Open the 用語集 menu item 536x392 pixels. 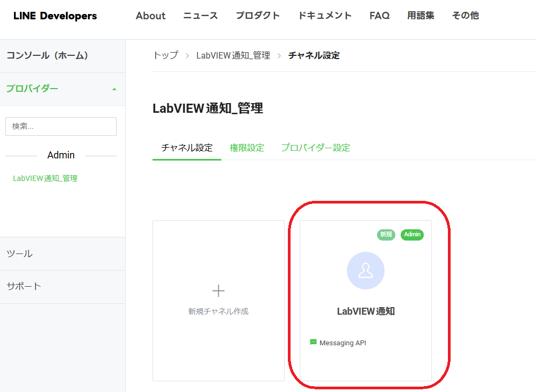(421, 16)
